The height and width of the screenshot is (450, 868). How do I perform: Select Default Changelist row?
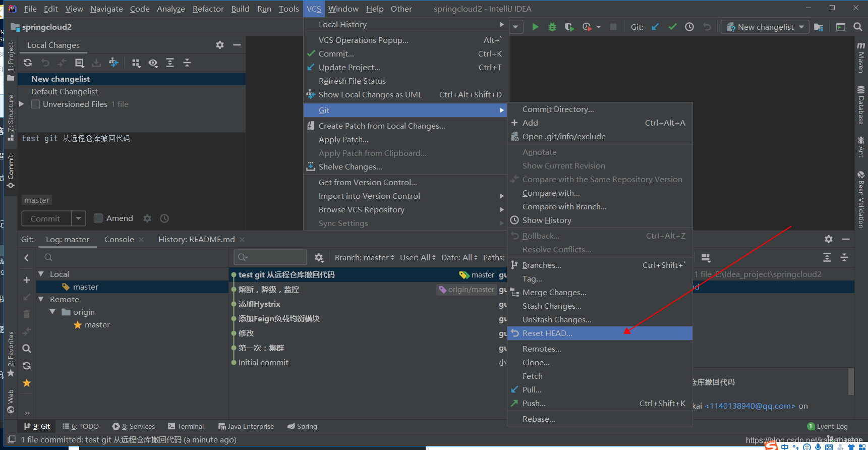tap(132, 91)
